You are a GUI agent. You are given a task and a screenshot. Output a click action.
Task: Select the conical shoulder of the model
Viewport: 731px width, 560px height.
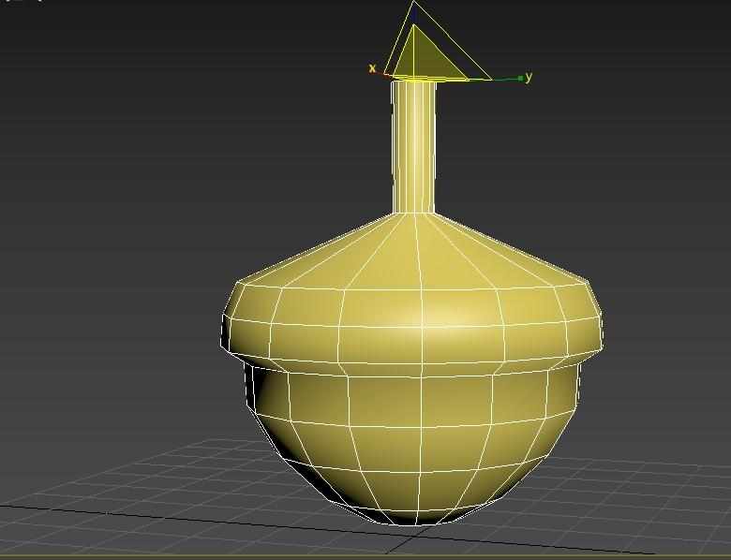(412, 253)
